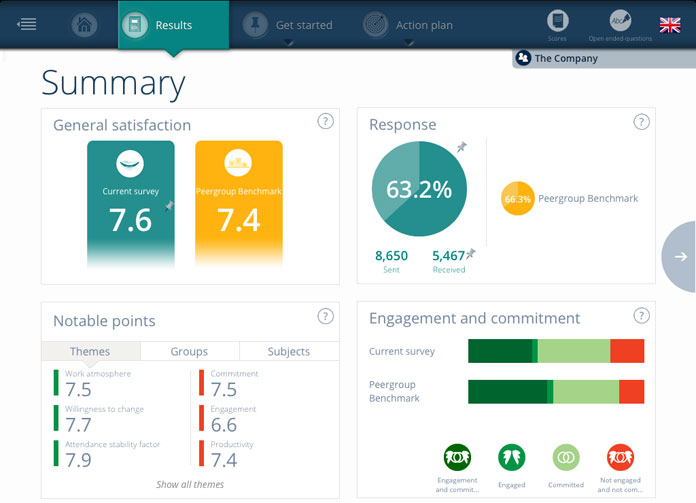
Task: Open the Open ended questions icon
Action: [621, 21]
